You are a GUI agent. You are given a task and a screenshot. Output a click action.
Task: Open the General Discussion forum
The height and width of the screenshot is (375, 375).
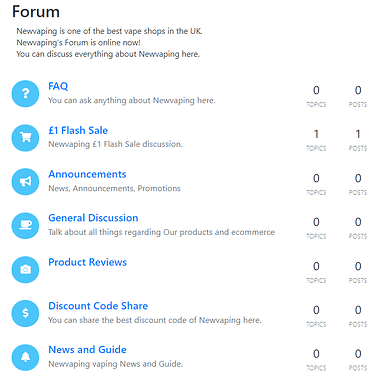coord(93,218)
